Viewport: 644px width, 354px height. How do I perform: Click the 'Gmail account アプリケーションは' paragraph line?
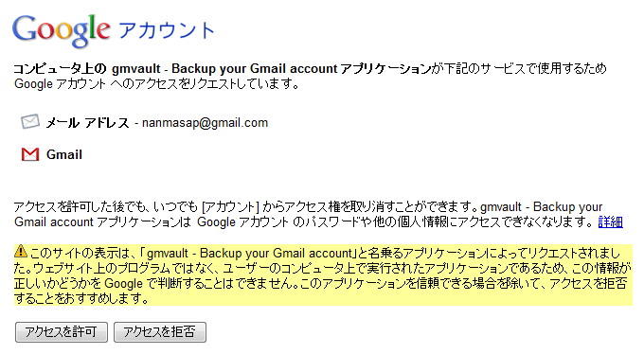(318, 222)
